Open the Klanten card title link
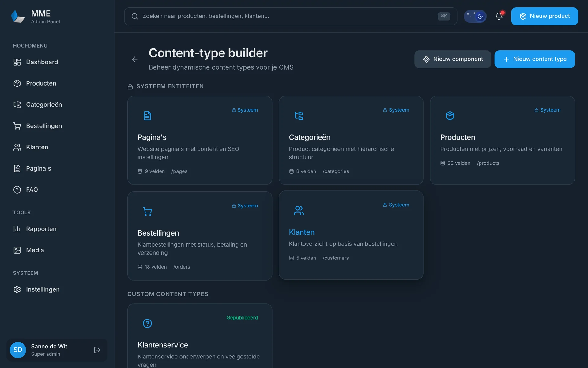 (x=302, y=232)
